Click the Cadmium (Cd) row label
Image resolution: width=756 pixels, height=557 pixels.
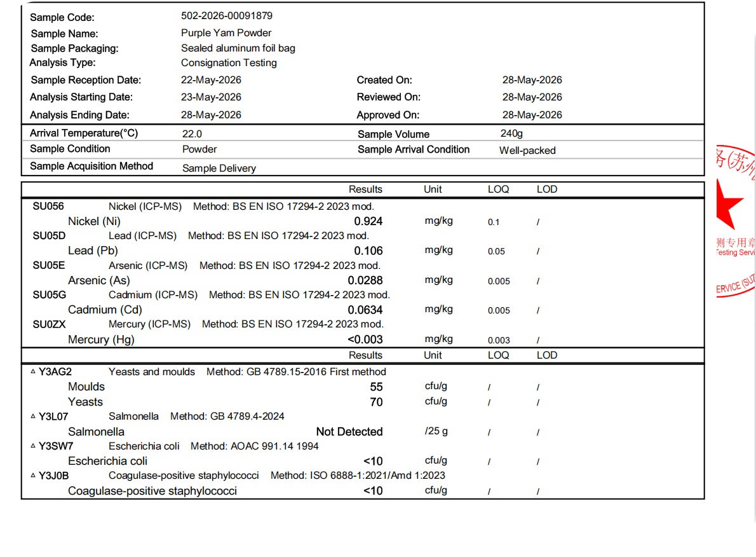(105, 310)
